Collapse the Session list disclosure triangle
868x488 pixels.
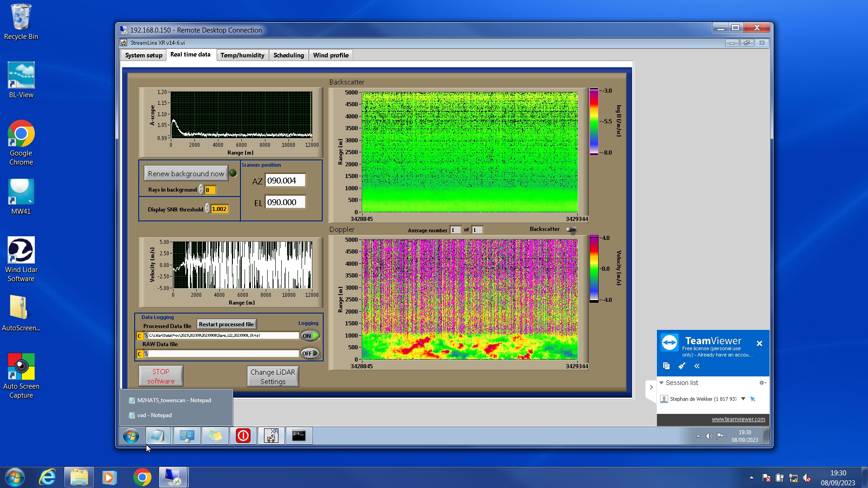pyautogui.click(x=661, y=383)
